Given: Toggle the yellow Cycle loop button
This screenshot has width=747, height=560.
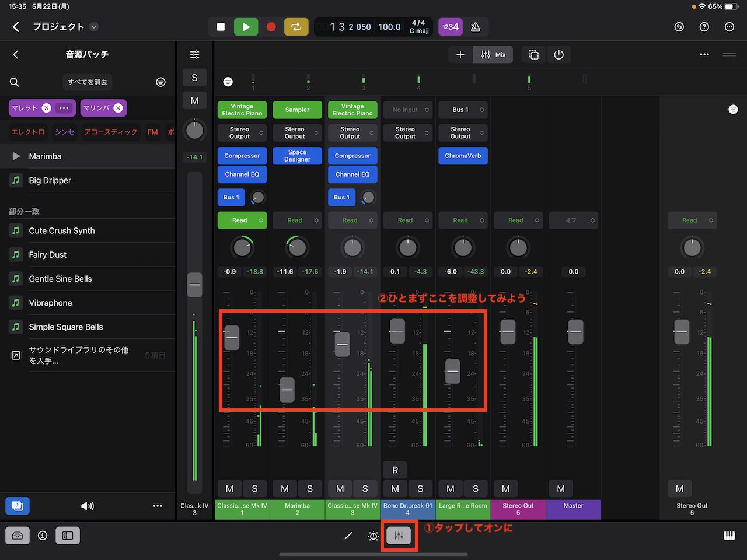Looking at the screenshot, I should pyautogui.click(x=296, y=27).
